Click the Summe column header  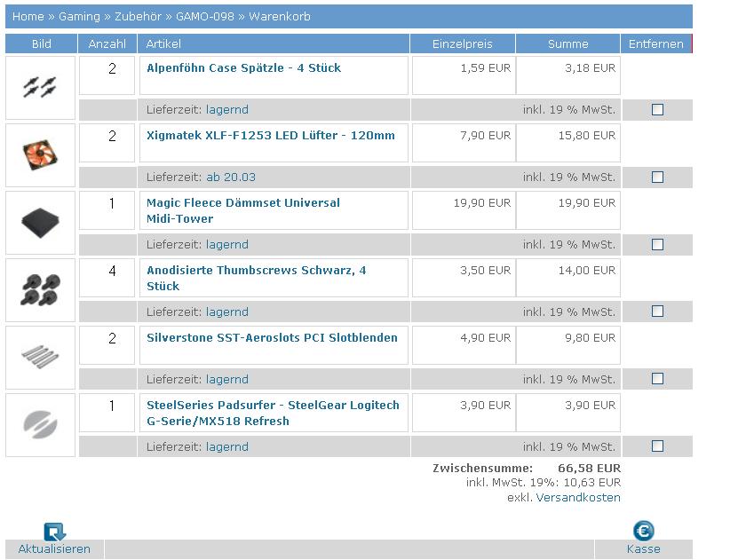(x=568, y=43)
